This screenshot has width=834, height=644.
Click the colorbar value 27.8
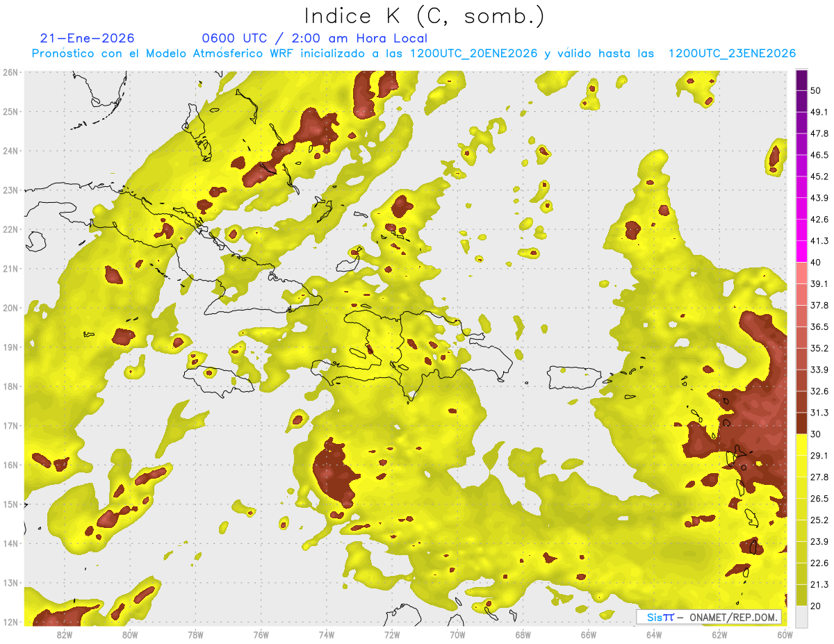pyautogui.click(x=819, y=477)
